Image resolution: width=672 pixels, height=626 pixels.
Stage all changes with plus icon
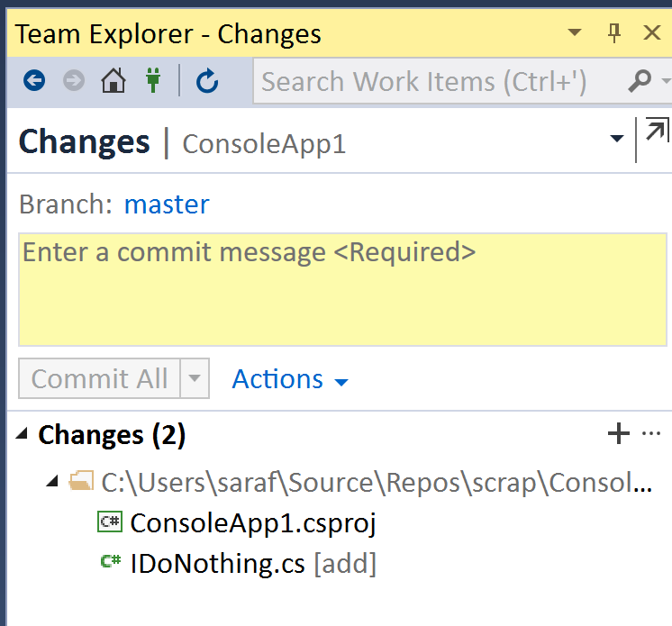pos(618,434)
